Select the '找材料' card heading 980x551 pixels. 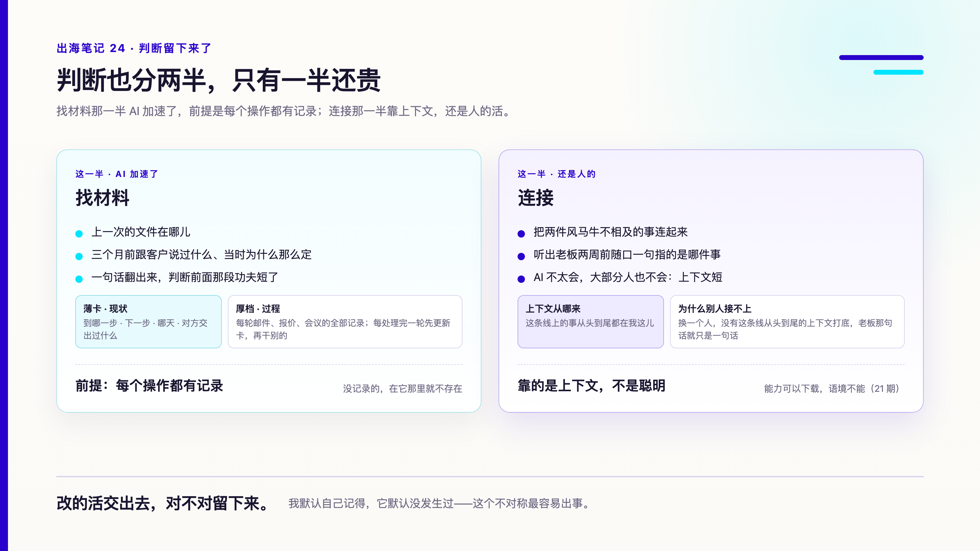pos(102,198)
